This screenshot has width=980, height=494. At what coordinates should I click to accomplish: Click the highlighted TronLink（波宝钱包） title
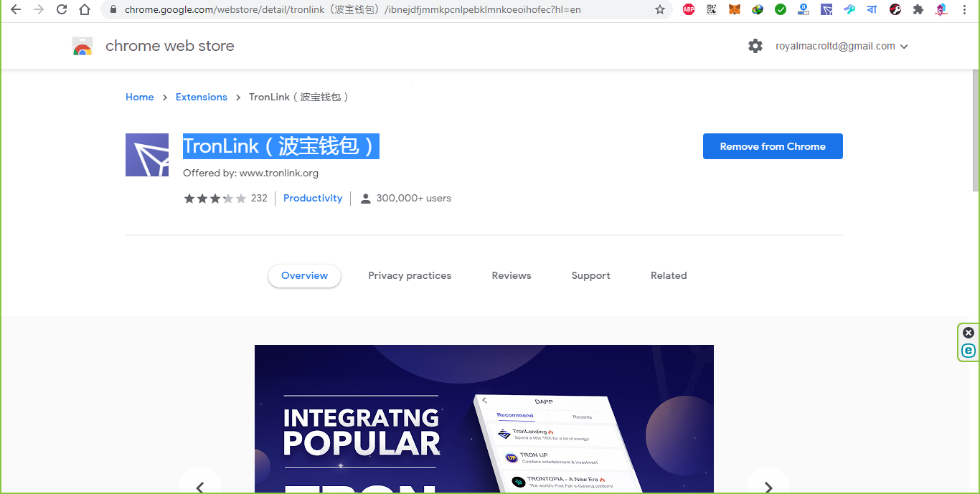281,146
